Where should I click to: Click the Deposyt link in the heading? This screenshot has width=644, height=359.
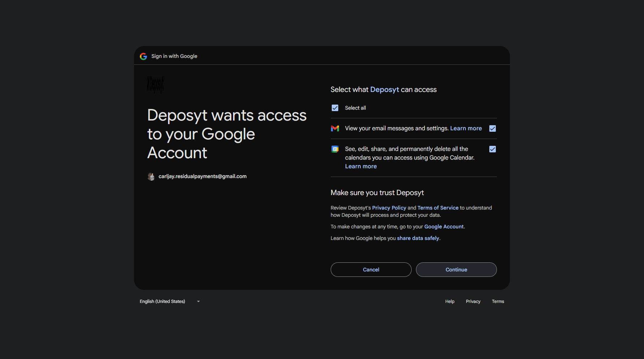(385, 90)
